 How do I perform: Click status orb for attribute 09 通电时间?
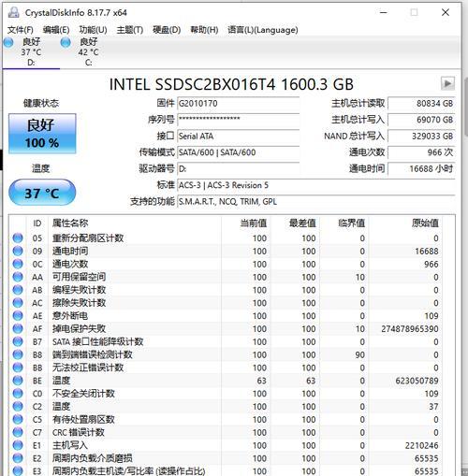coord(18,251)
